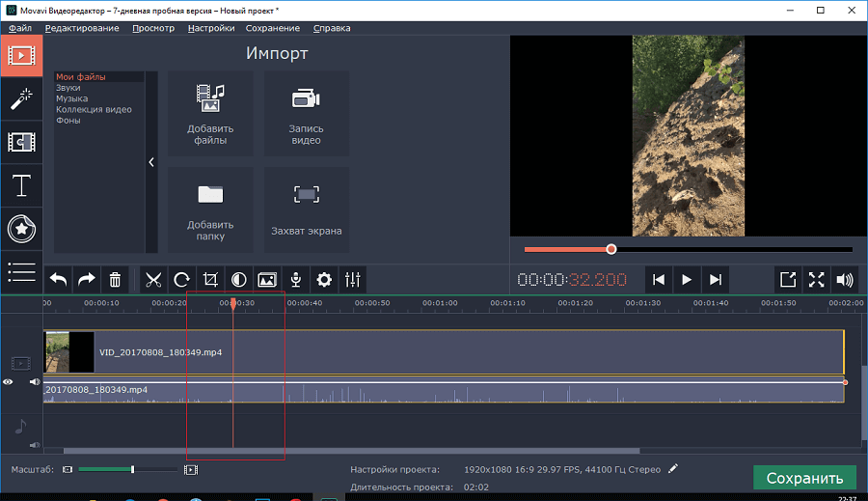Viewport: 868px width, 501px height.
Task: Open preview volume speaker control
Action: [x=845, y=280]
